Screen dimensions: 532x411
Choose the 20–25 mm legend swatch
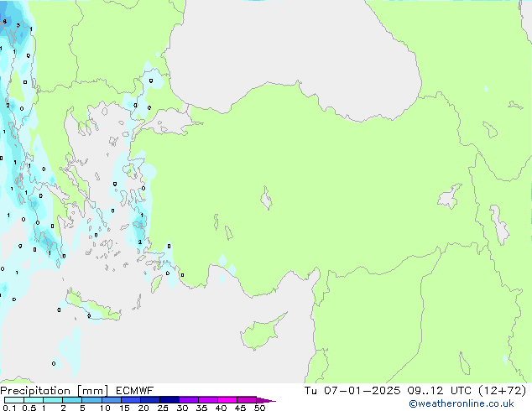[x=150, y=400]
